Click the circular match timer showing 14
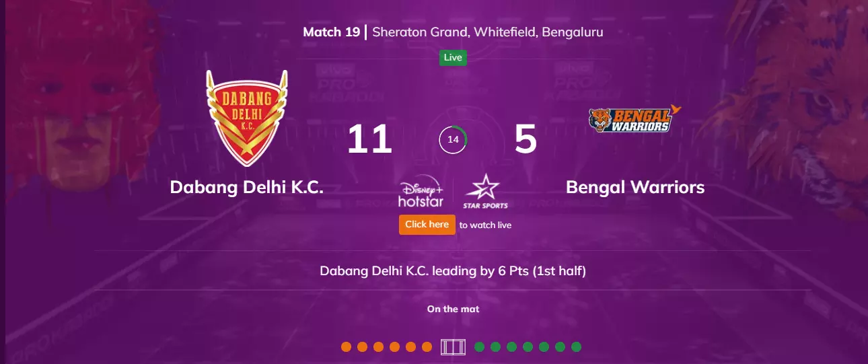This screenshot has width=868, height=364. tap(453, 140)
